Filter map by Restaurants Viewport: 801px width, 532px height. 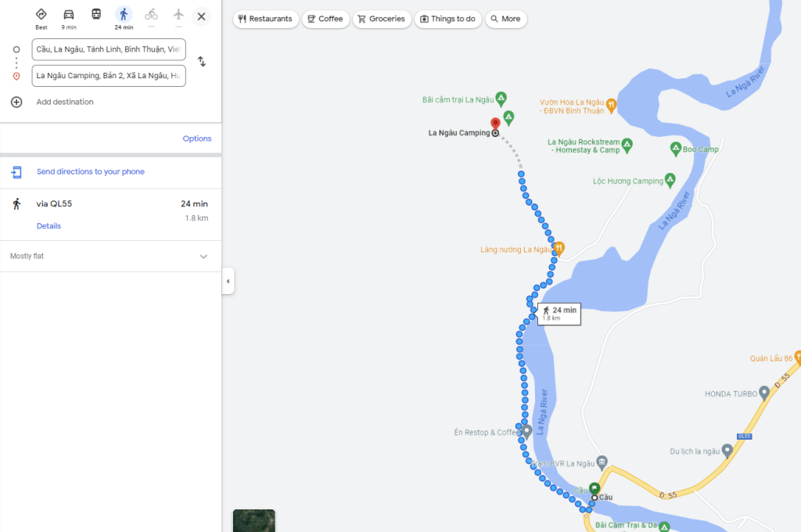266,19
